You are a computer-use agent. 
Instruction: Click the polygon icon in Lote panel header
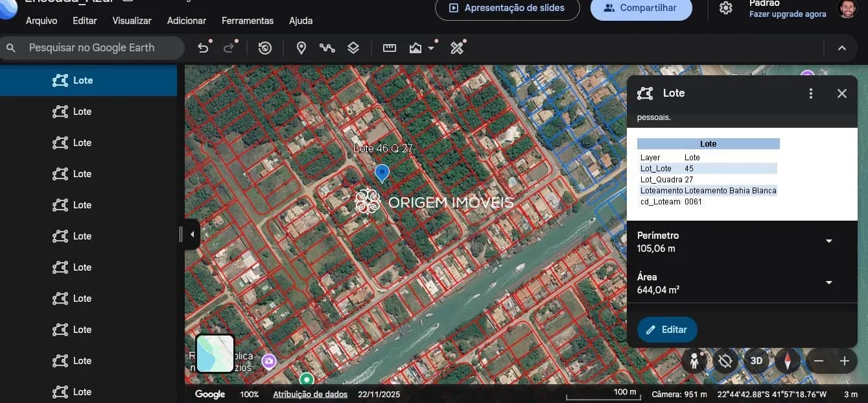pyautogui.click(x=645, y=93)
